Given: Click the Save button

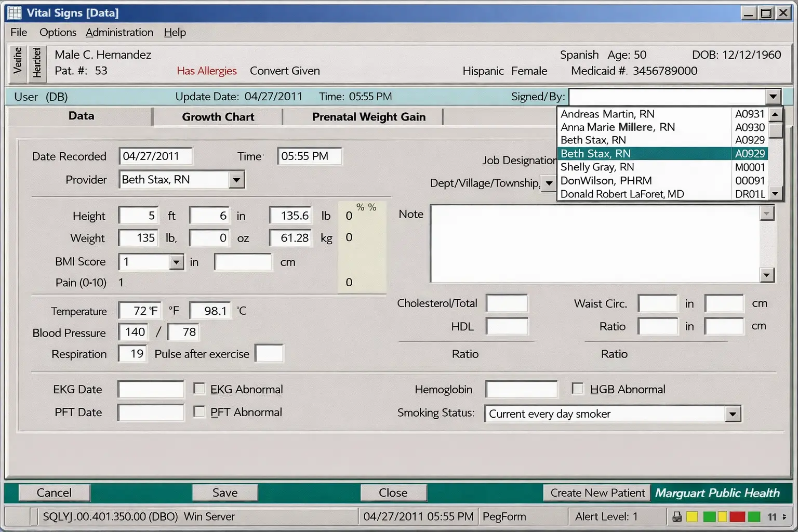Looking at the screenshot, I should point(224,493).
